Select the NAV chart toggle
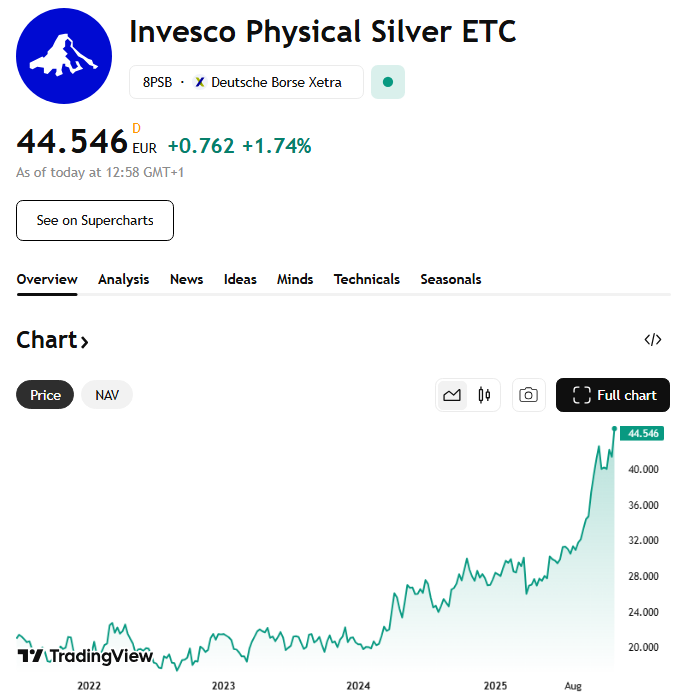This screenshot has height=700, width=677. [107, 395]
